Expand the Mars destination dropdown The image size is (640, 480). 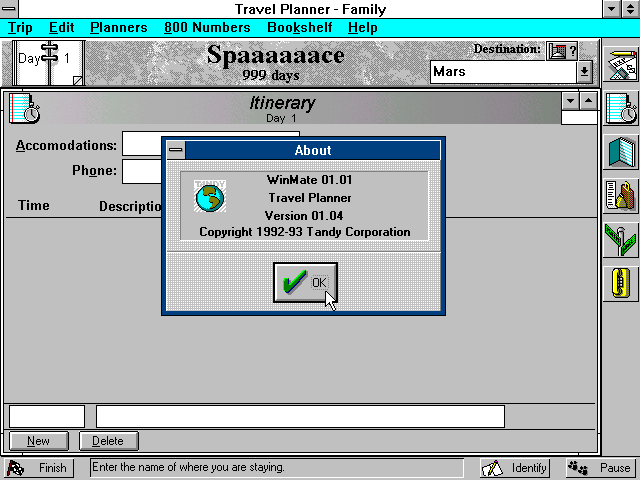pyautogui.click(x=584, y=72)
